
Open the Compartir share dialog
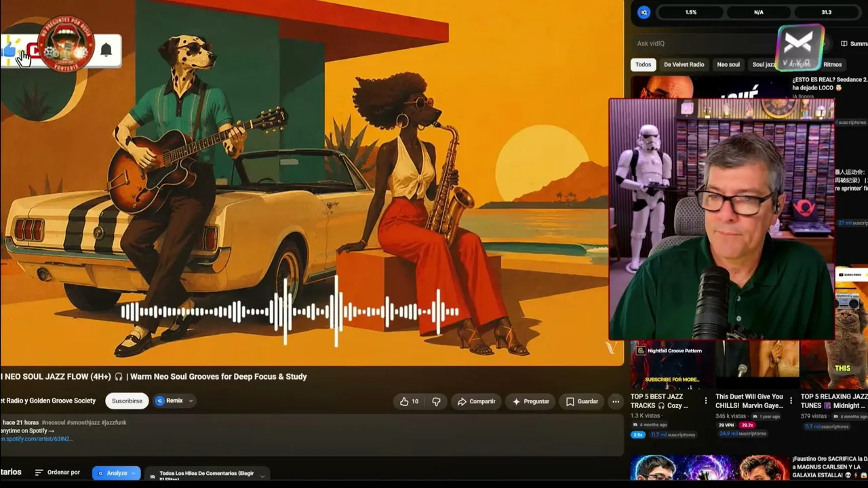[476, 401]
